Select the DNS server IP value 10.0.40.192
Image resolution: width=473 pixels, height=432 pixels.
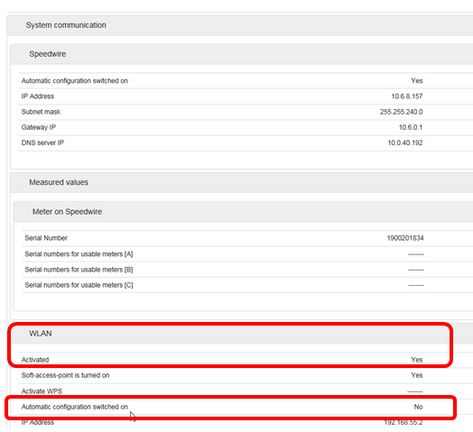click(x=405, y=143)
